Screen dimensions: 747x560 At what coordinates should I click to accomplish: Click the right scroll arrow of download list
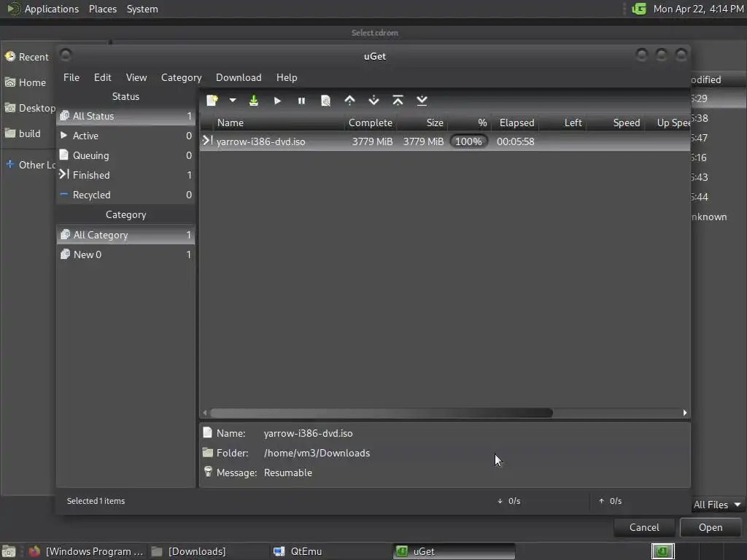pyautogui.click(x=685, y=413)
